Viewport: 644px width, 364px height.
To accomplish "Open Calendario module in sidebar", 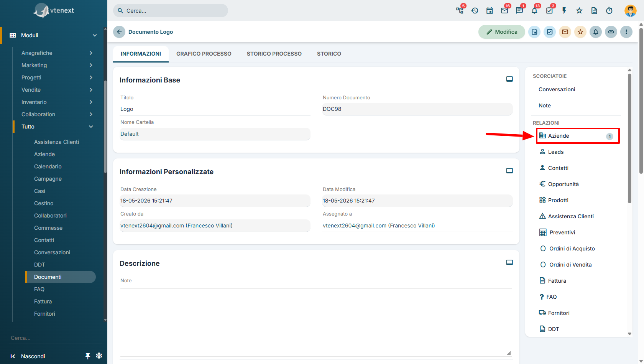I will (x=48, y=166).
